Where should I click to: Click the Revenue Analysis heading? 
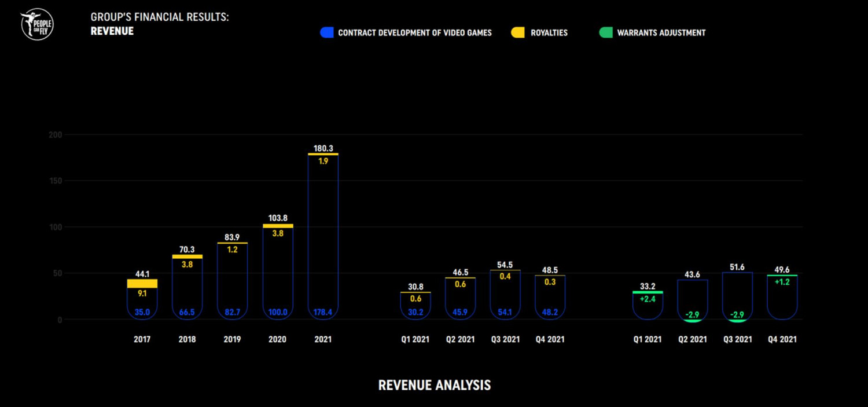click(x=434, y=386)
